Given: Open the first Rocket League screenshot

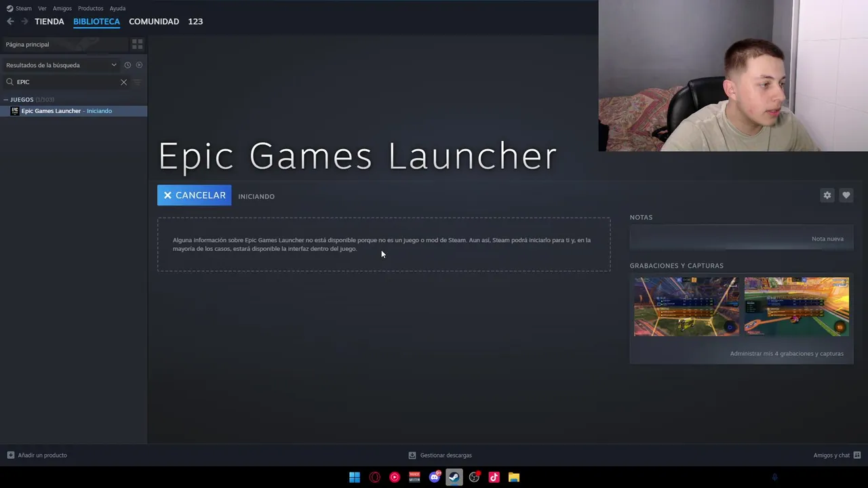Looking at the screenshot, I should tap(686, 306).
